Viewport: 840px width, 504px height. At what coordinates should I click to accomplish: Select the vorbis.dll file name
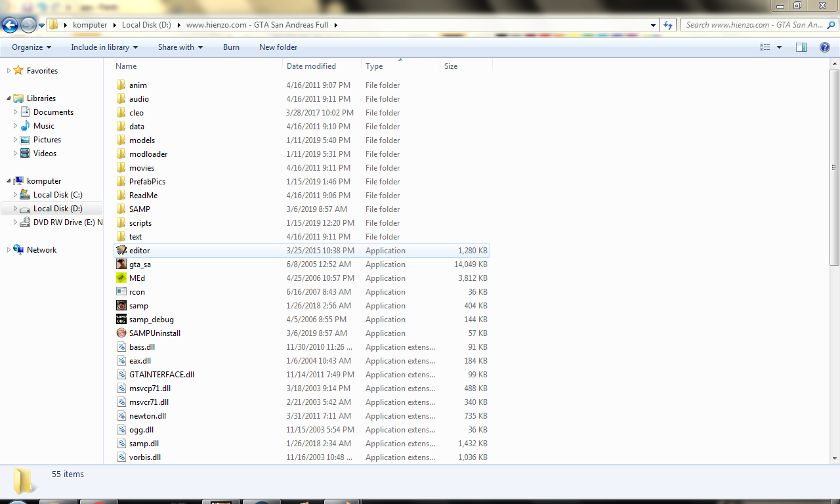tap(145, 457)
